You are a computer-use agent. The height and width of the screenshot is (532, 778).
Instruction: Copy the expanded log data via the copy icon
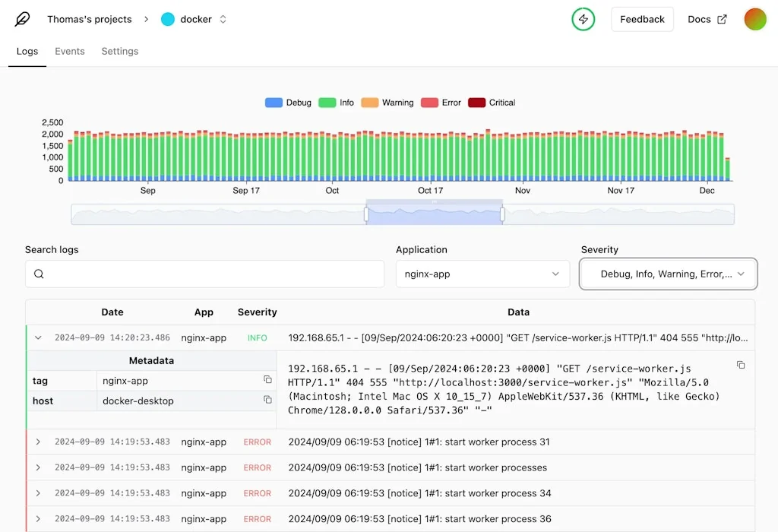741,365
